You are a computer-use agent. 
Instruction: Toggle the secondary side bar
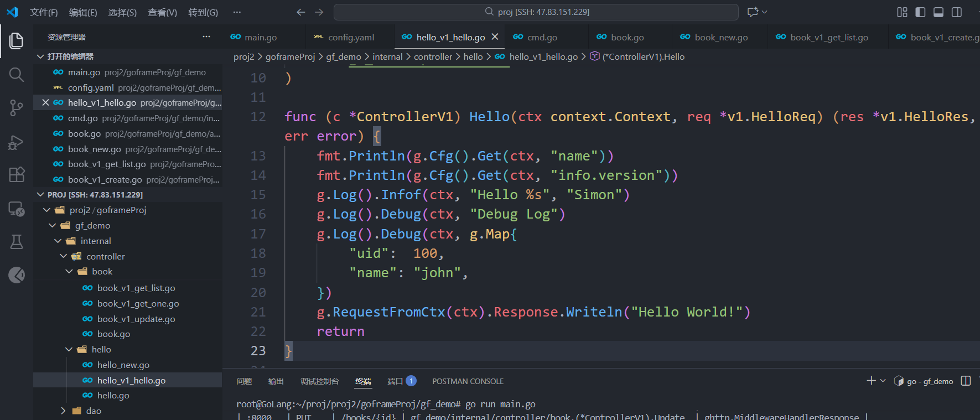(957, 12)
